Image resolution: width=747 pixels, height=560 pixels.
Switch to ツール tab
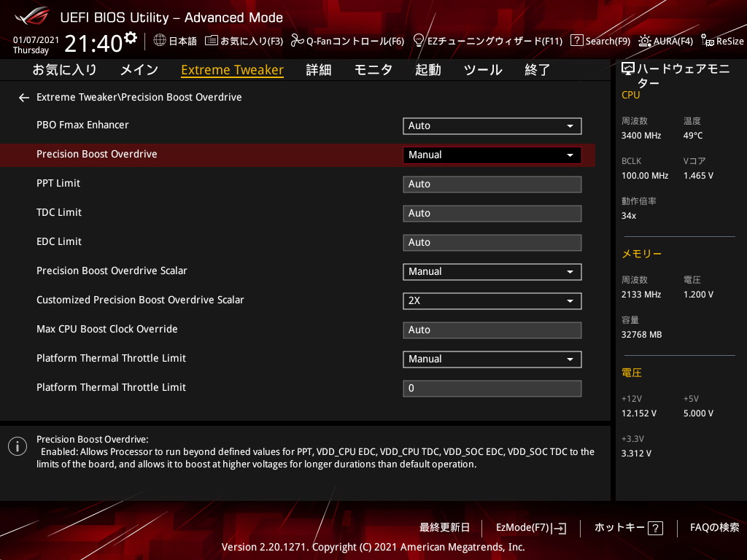483,70
